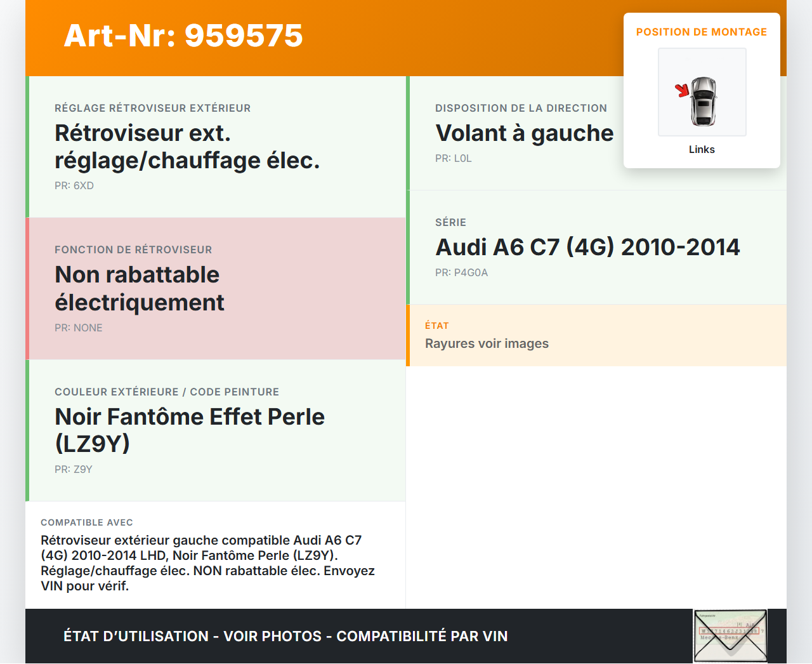Click the compatibility description paragraph

tap(208, 563)
